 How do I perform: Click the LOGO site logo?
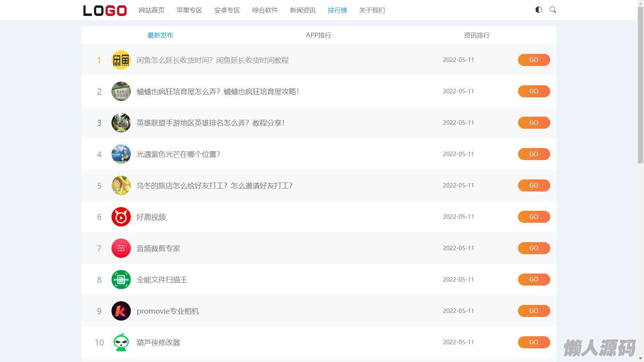pos(105,10)
